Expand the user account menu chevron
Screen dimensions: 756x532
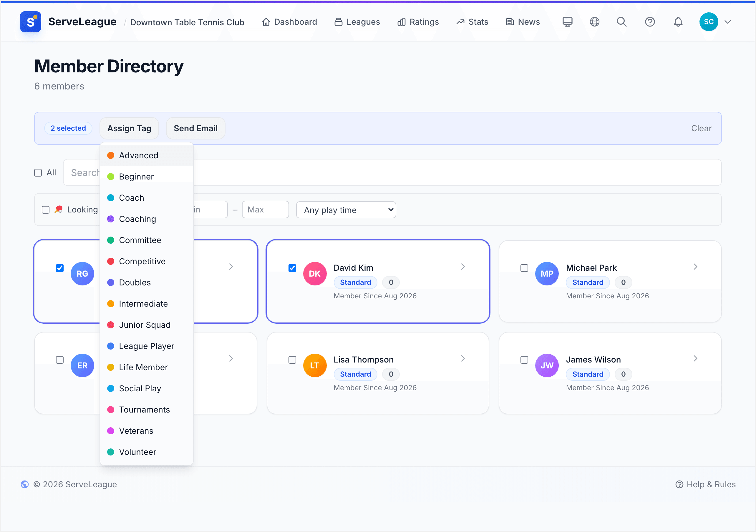[728, 22]
